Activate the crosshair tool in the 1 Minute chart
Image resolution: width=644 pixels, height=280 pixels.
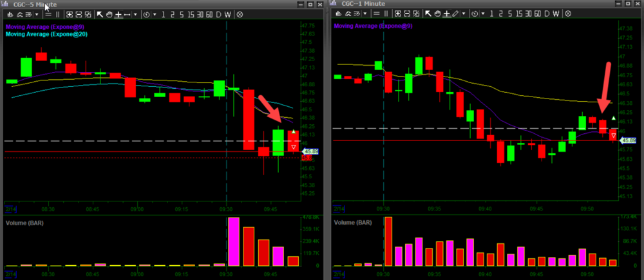click(x=446, y=14)
